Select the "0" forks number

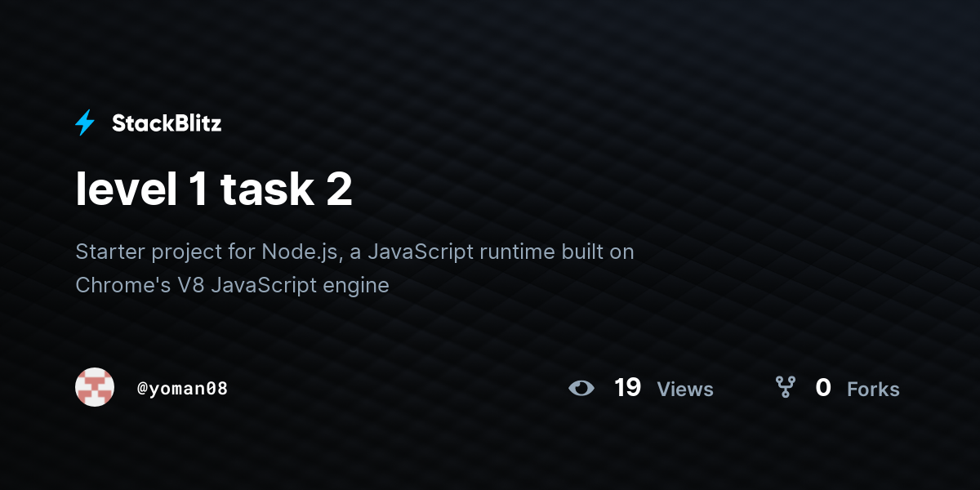coord(823,387)
